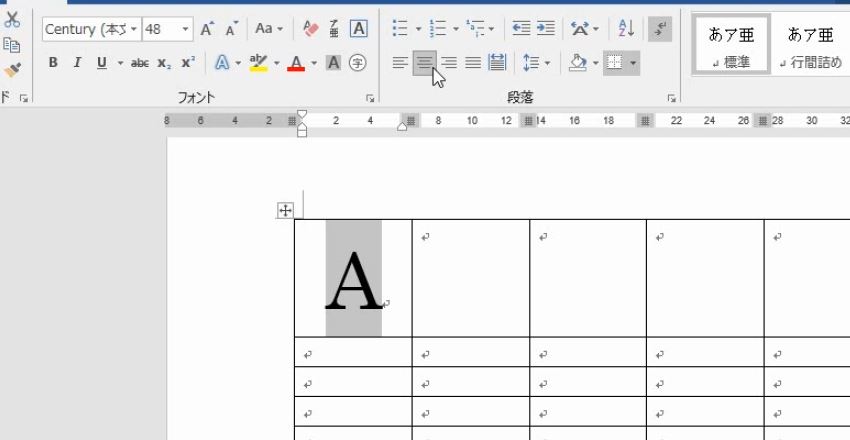Apply distributed alignment
The image size is (850, 440).
pos(497,63)
